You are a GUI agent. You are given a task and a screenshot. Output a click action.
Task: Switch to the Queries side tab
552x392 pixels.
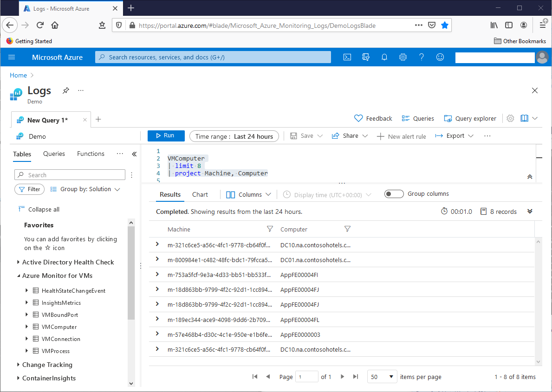click(x=54, y=154)
